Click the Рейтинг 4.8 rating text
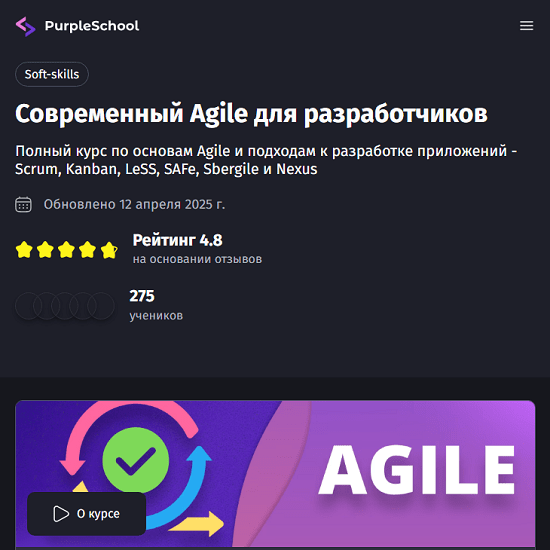550x550 pixels. tap(177, 240)
